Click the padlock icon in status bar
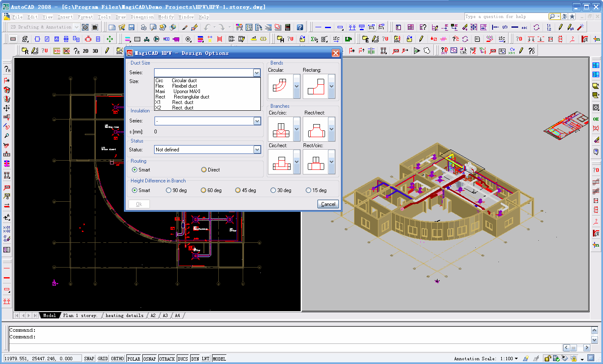 point(547,358)
